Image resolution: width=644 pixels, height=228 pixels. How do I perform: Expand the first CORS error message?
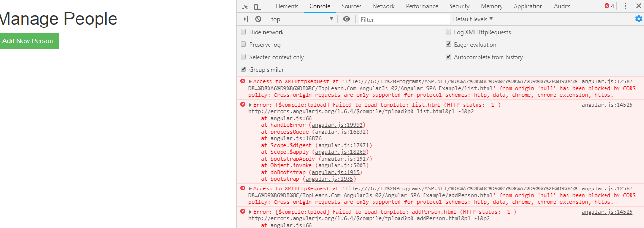[x=250, y=82]
